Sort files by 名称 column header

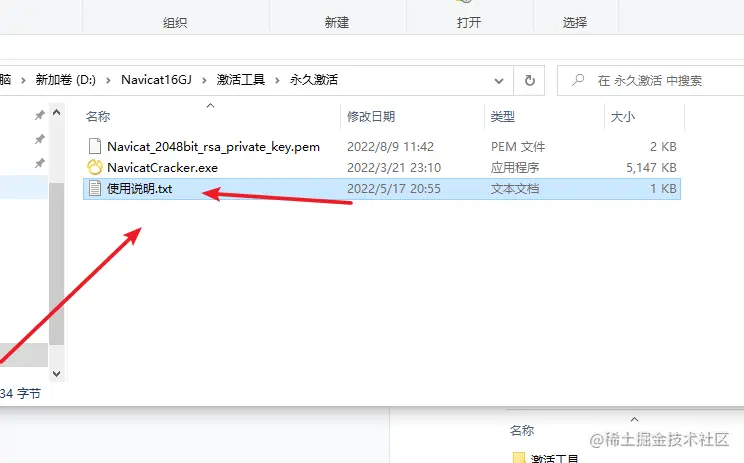click(98, 117)
